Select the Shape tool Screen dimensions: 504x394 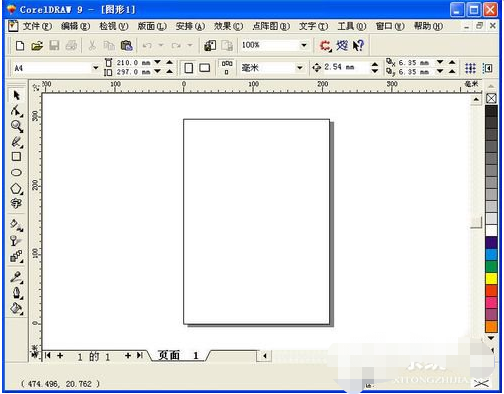tap(16, 111)
